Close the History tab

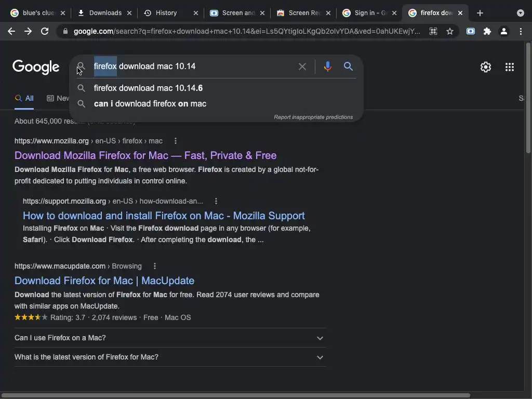196,13
